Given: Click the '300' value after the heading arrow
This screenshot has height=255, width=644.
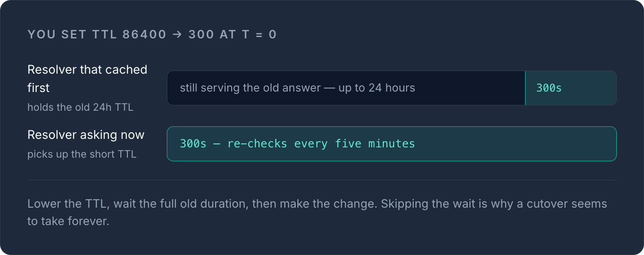Looking at the screenshot, I should 201,35.
